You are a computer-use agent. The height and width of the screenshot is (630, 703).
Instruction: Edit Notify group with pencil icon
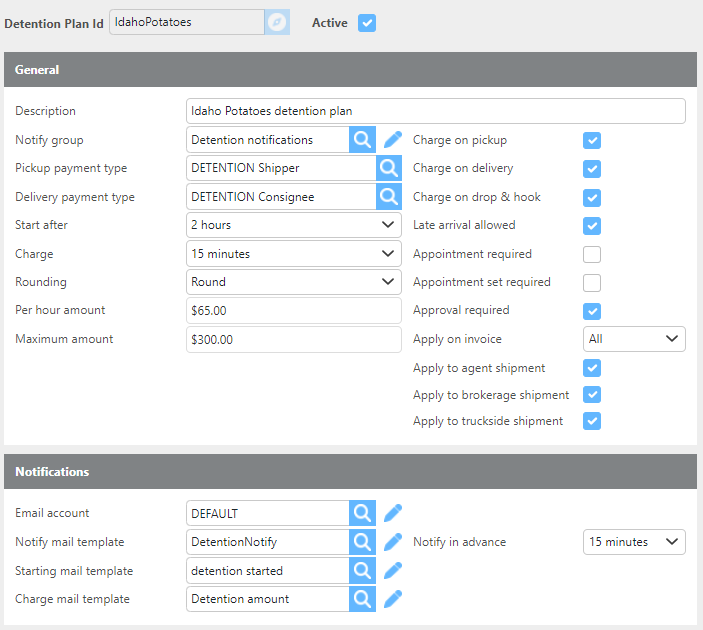click(393, 140)
